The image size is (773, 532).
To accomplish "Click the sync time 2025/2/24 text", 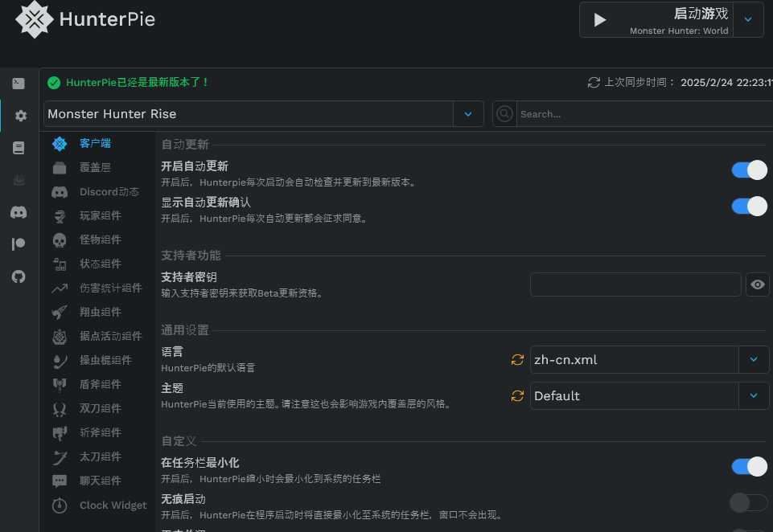I will (726, 83).
